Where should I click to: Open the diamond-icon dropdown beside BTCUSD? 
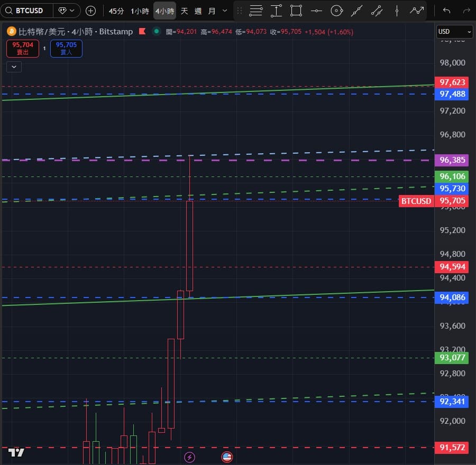point(67,11)
